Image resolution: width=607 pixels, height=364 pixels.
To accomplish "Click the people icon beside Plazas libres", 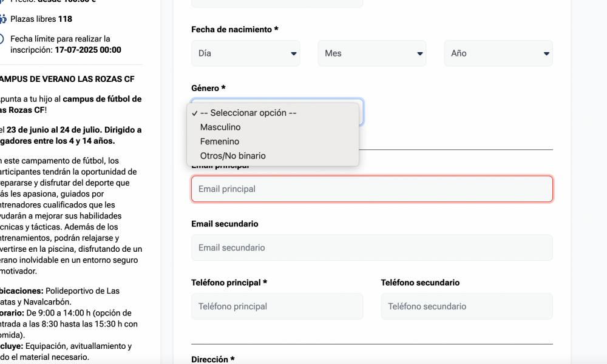I will (x=2, y=19).
